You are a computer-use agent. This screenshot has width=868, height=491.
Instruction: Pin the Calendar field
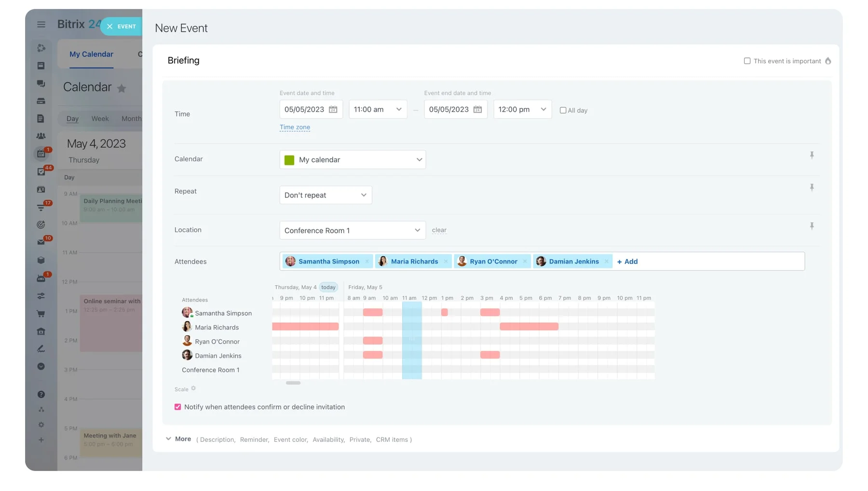coord(812,155)
